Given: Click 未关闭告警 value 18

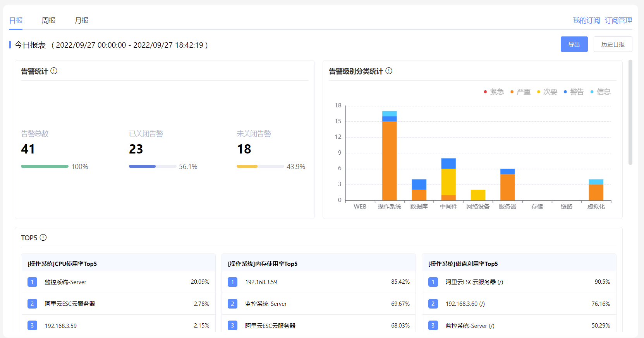Looking at the screenshot, I should pos(244,149).
